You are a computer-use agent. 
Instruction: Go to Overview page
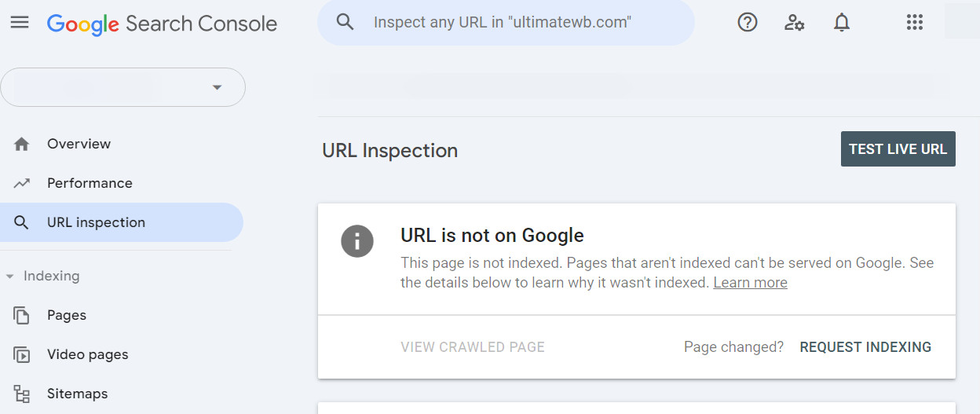[79, 144]
